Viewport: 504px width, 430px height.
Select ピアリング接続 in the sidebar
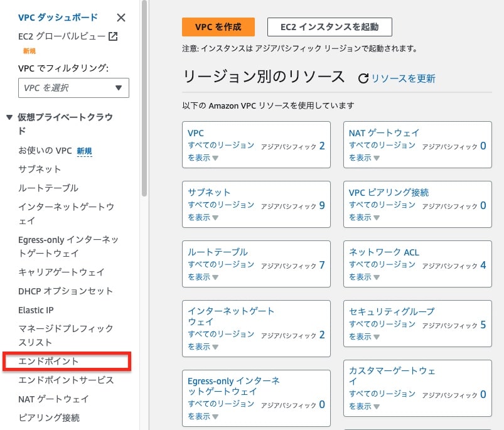[x=49, y=418]
